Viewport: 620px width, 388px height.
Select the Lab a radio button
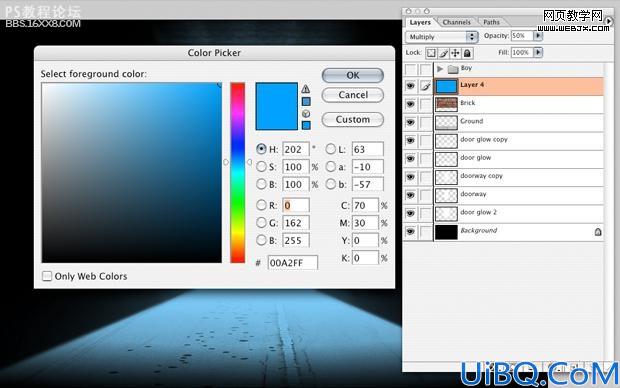click(x=331, y=167)
